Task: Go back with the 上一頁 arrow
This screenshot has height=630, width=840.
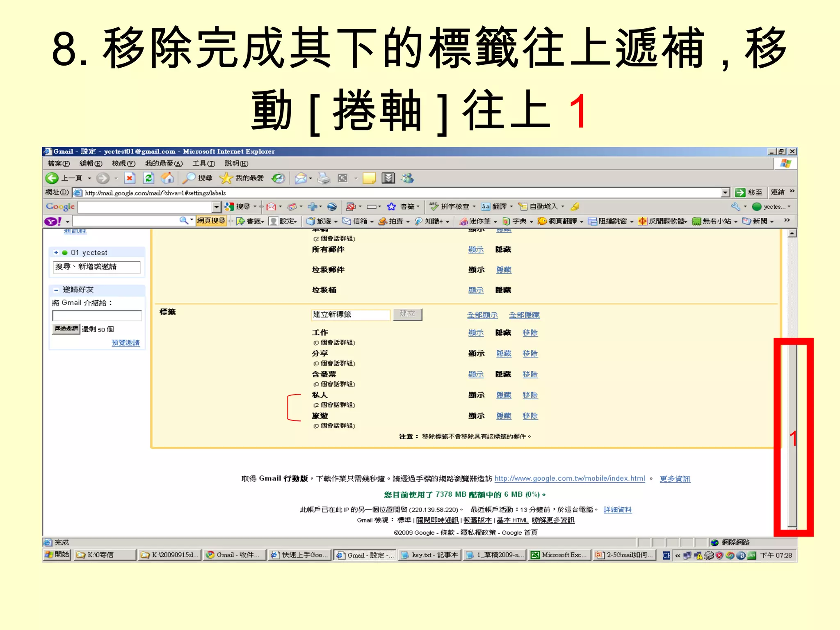Action: point(64,178)
